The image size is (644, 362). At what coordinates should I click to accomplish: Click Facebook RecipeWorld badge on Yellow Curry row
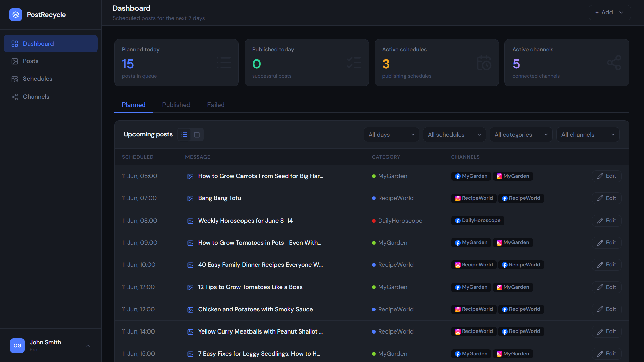point(521,331)
